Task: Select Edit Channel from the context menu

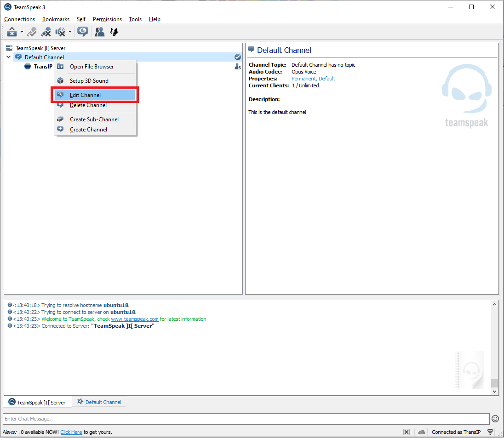Action: pos(85,95)
